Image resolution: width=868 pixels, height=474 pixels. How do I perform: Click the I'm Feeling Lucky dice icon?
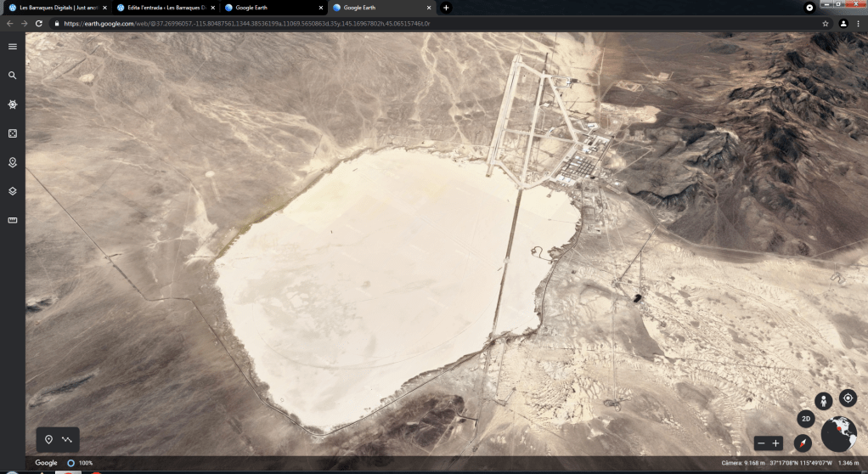pos(13,133)
